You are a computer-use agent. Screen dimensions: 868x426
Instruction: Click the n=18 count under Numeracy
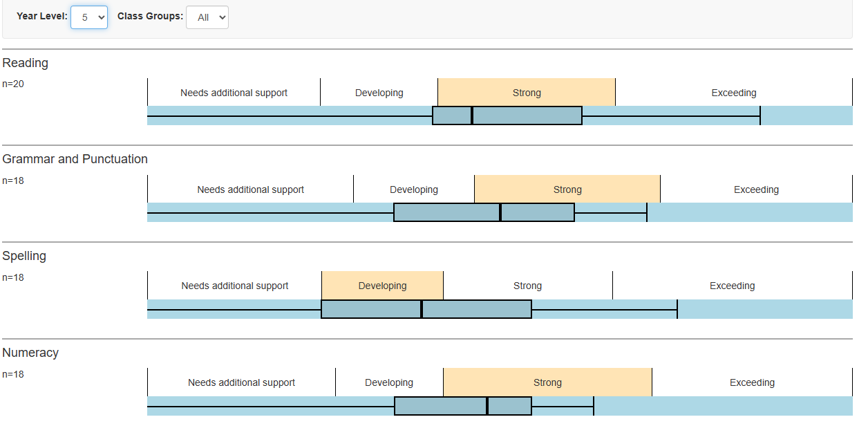click(13, 375)
